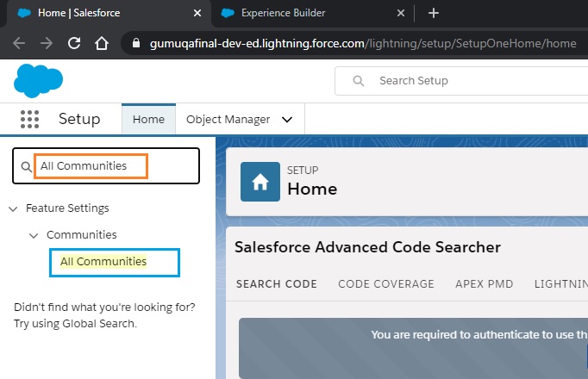Click the padlock site info icon
The width and height of the screenshot is (588, 379).
[136, 43]
